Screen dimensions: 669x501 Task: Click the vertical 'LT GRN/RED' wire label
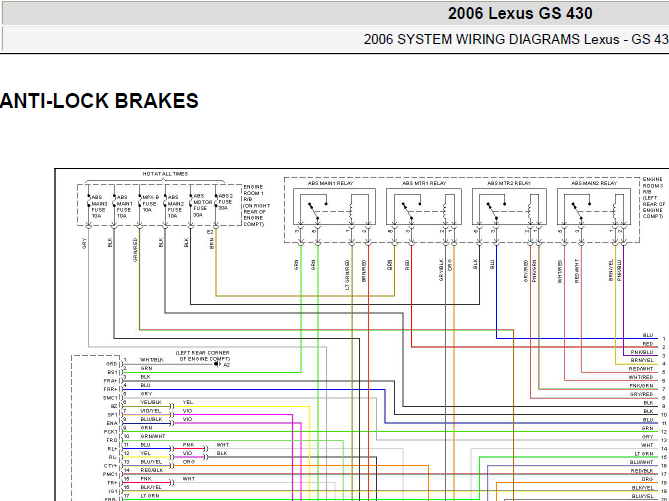(347, 274)
